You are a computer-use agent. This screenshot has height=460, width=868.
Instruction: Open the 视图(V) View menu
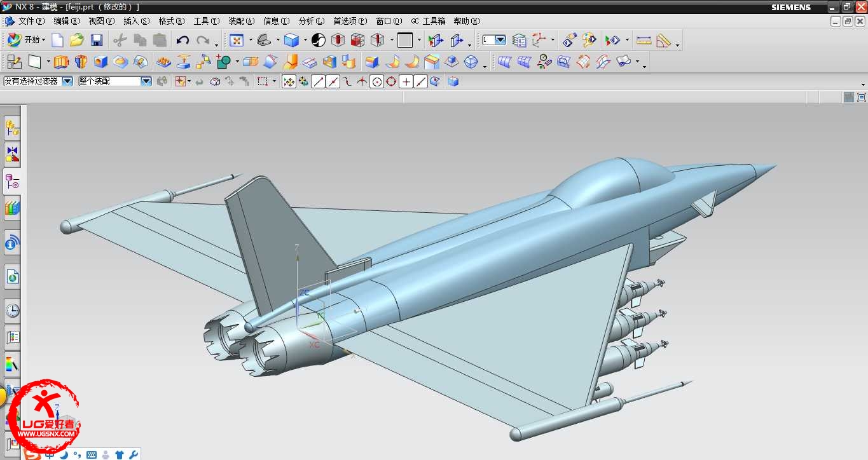coord(102,22)
